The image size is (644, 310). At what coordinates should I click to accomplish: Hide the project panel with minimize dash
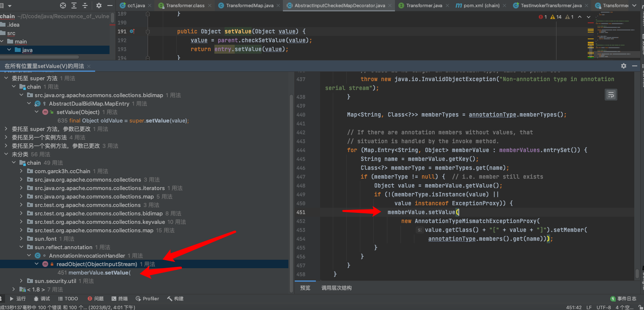click(110, 5)
